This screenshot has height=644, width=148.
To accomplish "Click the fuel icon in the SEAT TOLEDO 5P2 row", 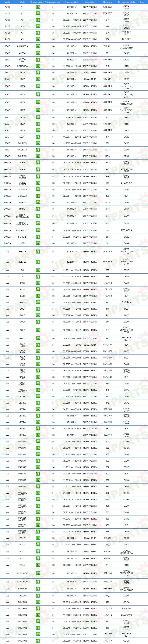I will click(38, 143).
